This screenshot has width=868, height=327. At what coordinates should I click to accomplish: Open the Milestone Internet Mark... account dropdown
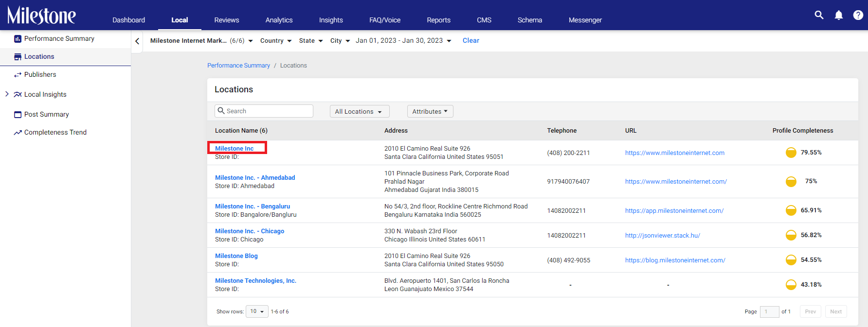(x=201, y=41)
